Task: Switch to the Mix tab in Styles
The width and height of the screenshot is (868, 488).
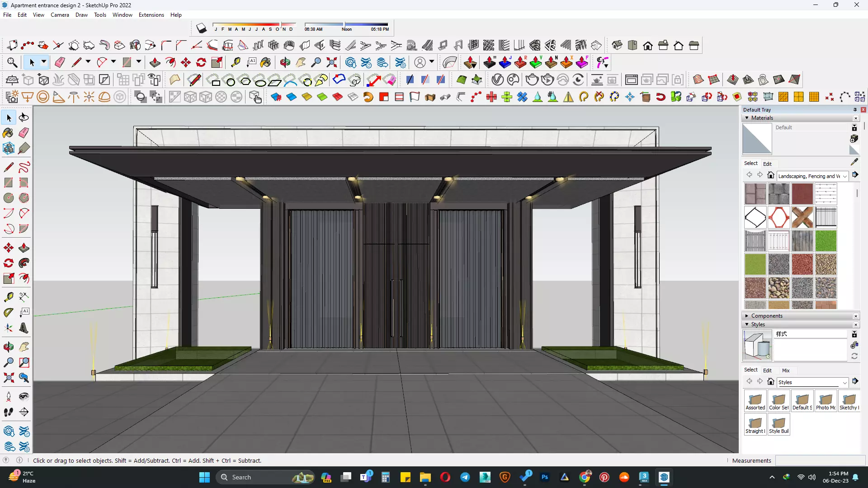Action: click(786, 371)
